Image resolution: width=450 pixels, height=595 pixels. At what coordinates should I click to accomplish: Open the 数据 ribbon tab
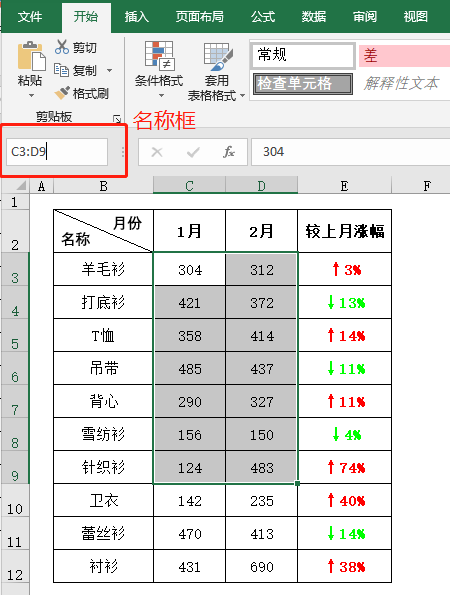pos(313,17)
